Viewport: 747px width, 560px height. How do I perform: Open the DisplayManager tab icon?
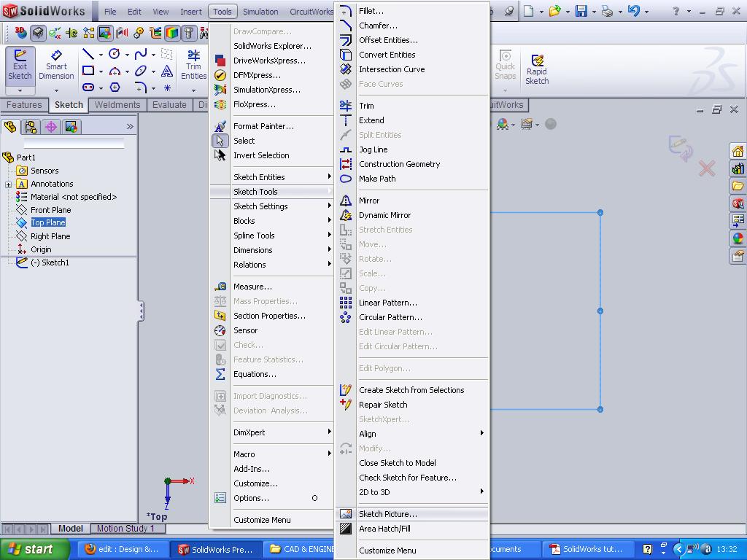[x=71, y=127]
